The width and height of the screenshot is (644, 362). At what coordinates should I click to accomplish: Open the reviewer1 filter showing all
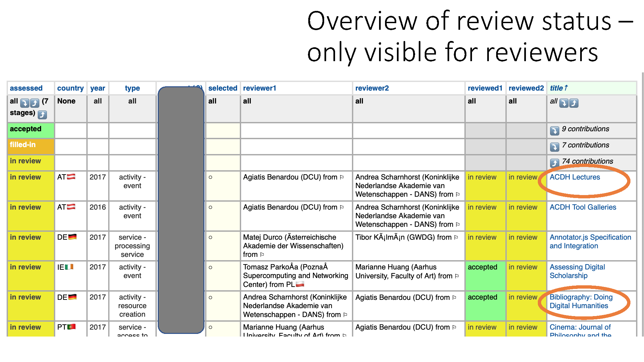247,101
